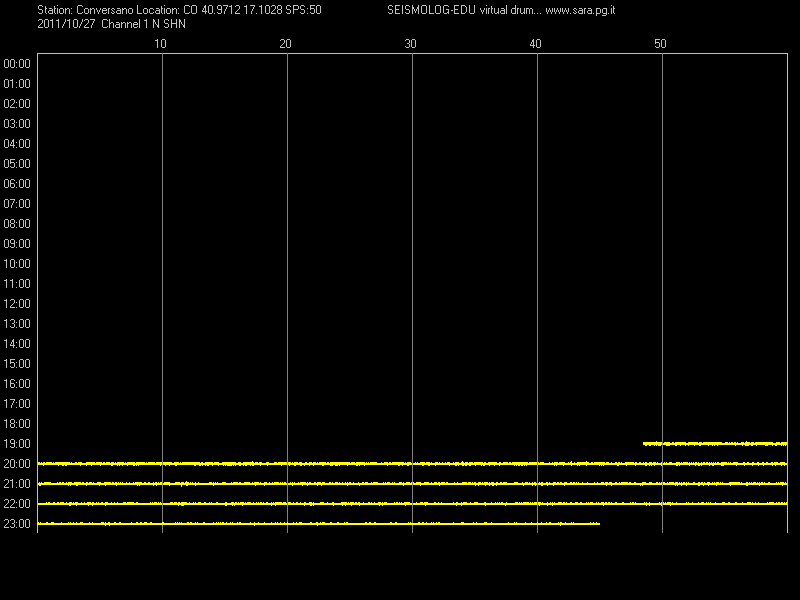Click the 50 minute axis label
Image resolution: width=800 pixels, height=600 pixels.
[660, 44]
